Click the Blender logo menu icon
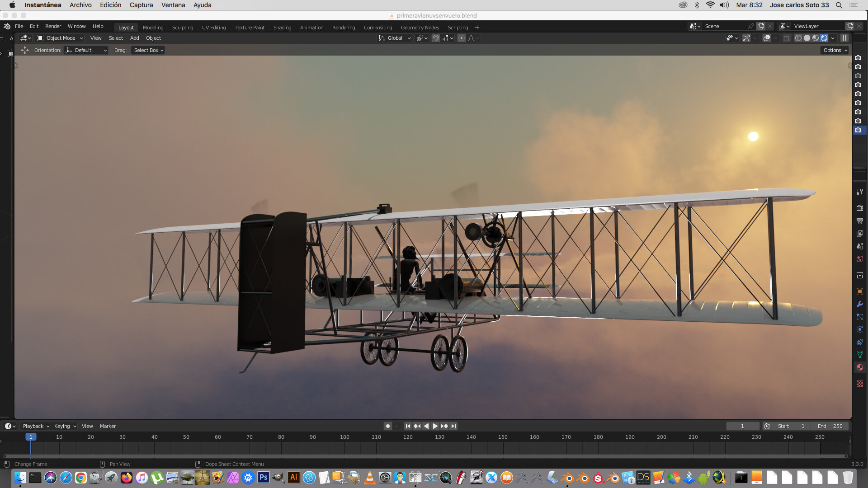868x488 pixels. point(7,26)
